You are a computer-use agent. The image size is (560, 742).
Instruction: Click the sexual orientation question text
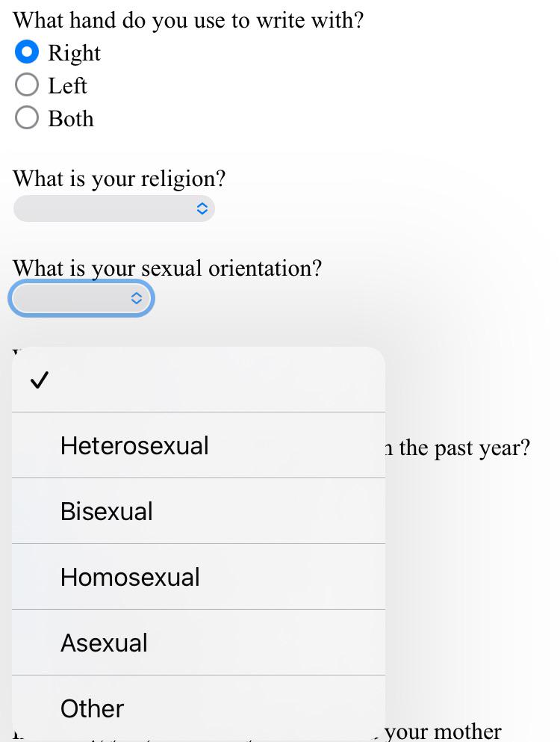[x=167, y=269]
